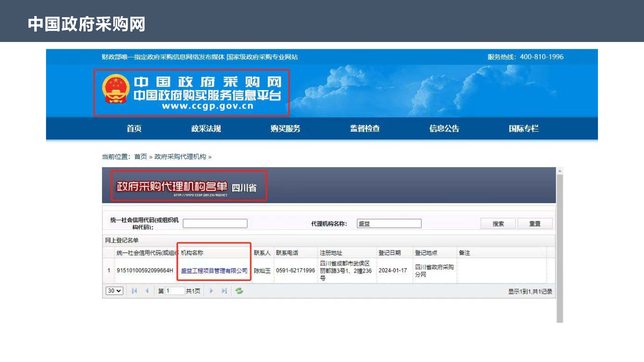The image size is (644, 362).
Task: Click the 搜索 search button
Action: point(498,224)
